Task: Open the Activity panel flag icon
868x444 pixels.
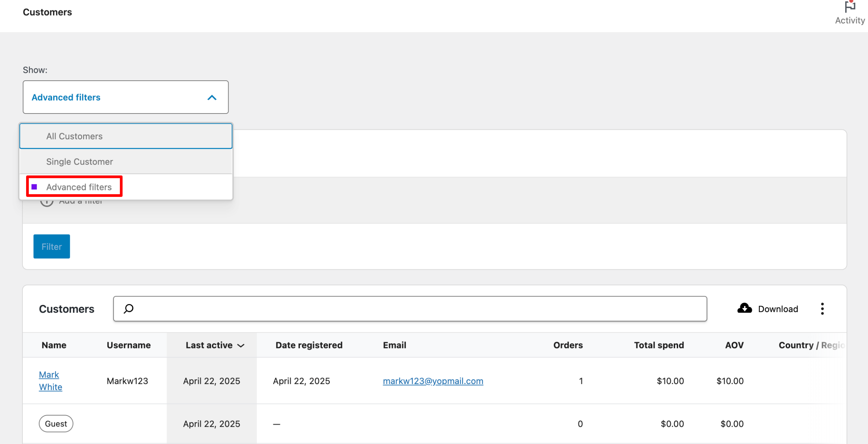Action: [850, 7]
